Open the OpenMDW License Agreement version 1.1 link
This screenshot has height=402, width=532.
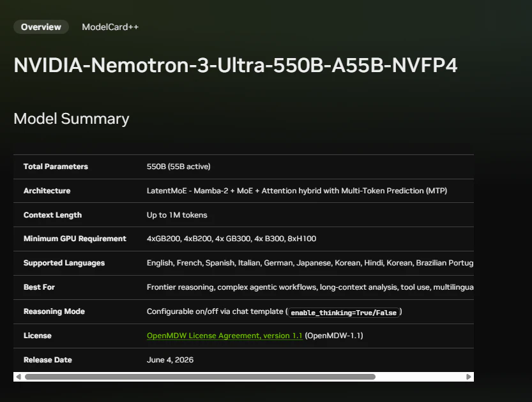[x=224, y=336]
